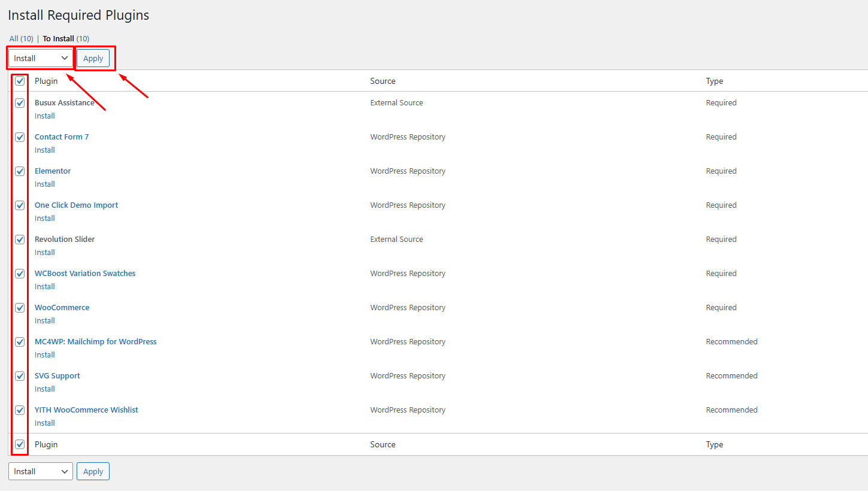The width and height of the screenshot is (868, 491).
Task: Uncheck the Revolution Slider checkbox
Action: [x=20, y=240]
